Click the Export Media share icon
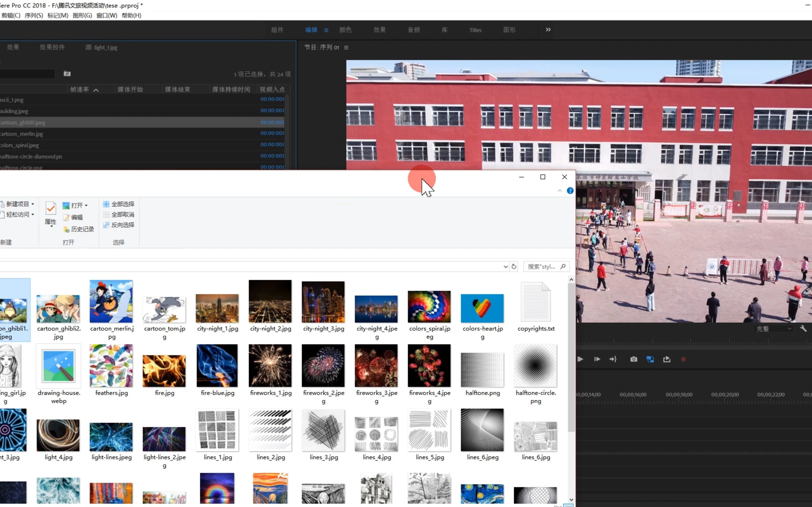This screenshot has width=812, height=507. point(667,359)
